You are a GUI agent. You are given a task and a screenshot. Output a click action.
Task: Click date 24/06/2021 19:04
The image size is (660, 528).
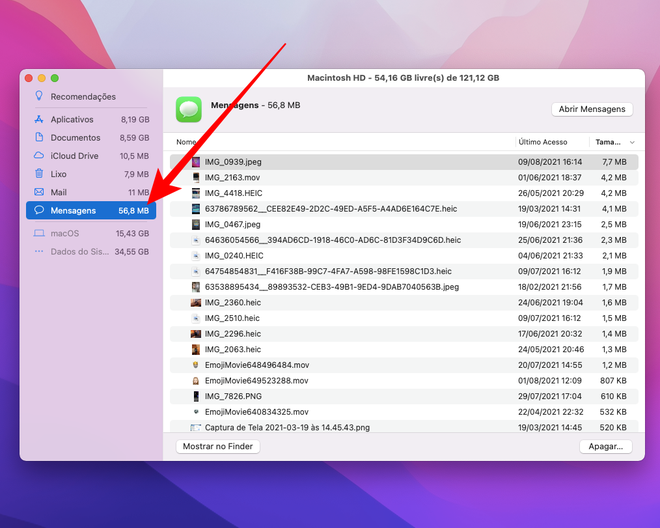550,302
